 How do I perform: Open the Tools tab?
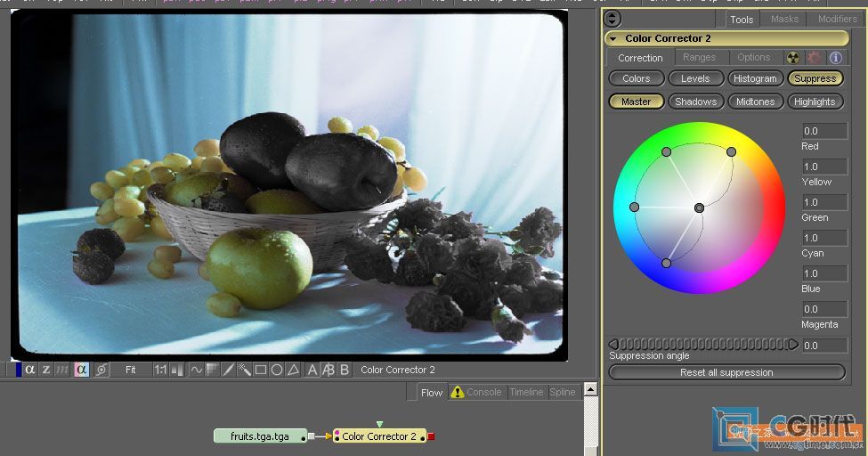coord(742,20)
